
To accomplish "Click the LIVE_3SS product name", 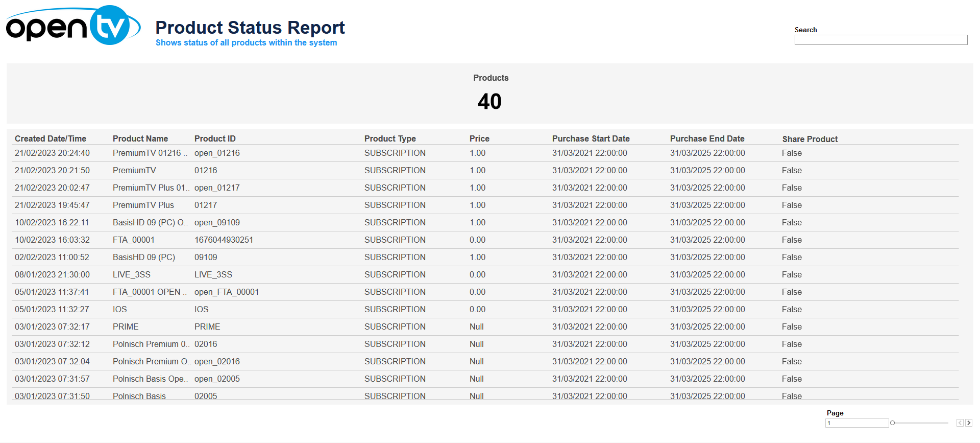I will tap(132, 274).
